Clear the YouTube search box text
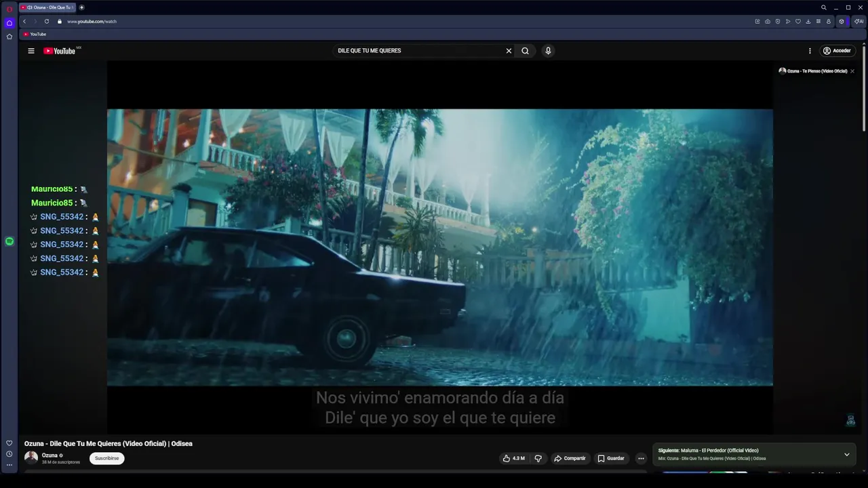Screen dimensions: 868x488 pyautogui.click(x=509, y=51)
